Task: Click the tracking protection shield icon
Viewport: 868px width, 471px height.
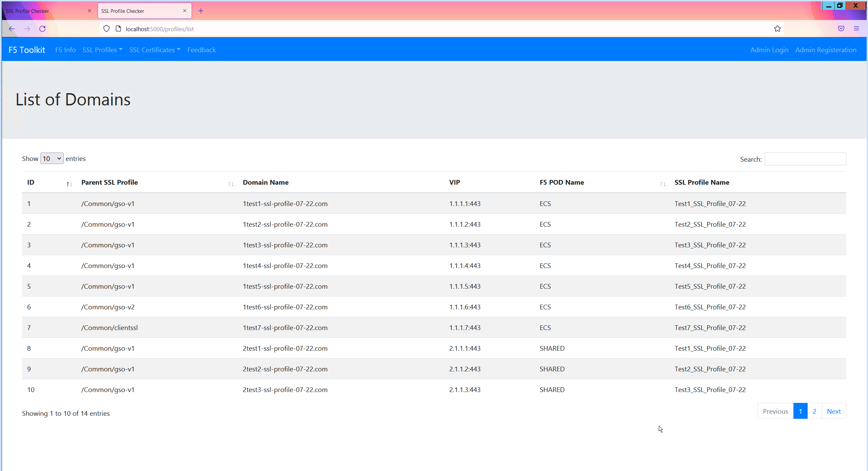Action: pyautogui.click(x=106, y=29)
